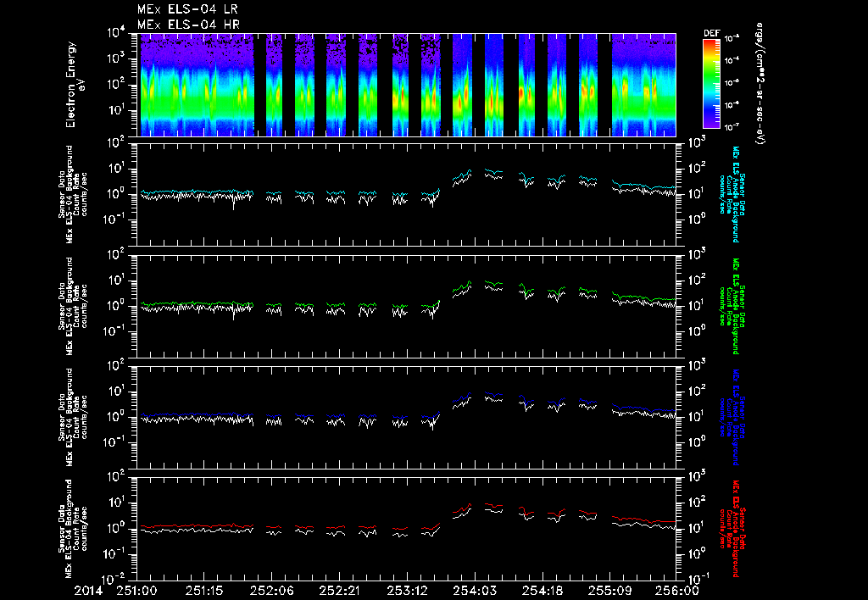Select the "Electron Energy eV" axis label
Screen dimensions: 868x600
74,85
